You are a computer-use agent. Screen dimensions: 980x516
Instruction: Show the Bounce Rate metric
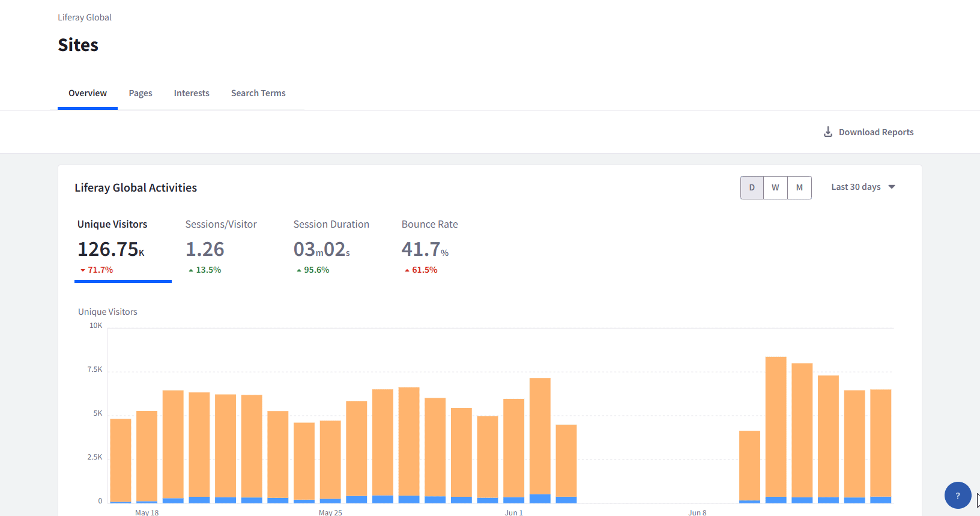tap(430, 247)
